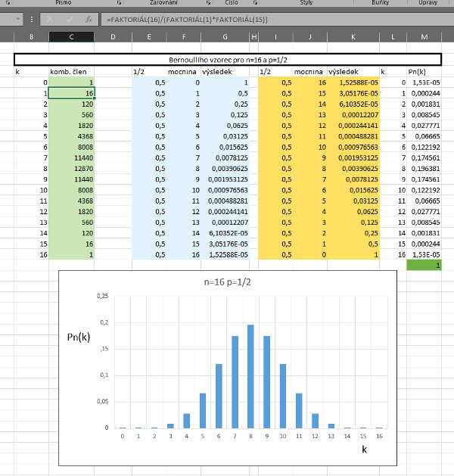The width and height of the screenshot is (454, 476).
Task: Click the chart bar at k=10
Action: pos(283,396)
